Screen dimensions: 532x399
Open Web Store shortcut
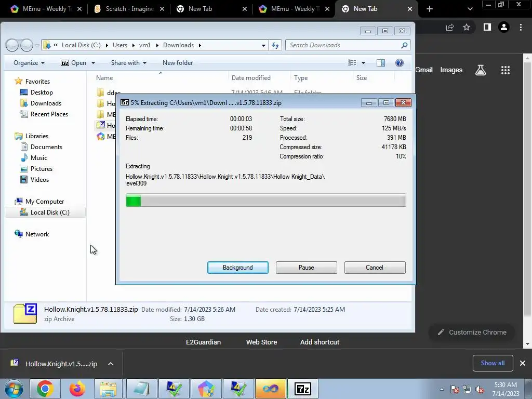click(261, 342)
